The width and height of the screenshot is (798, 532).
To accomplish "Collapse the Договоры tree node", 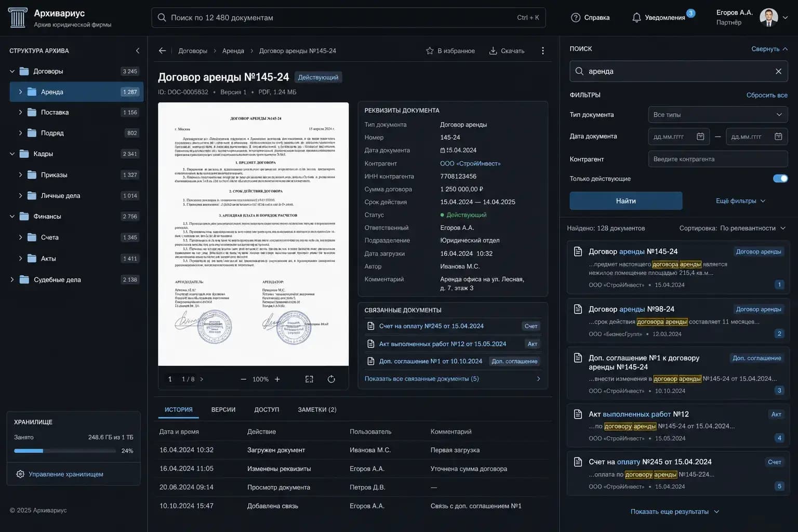I will click(x=12, y=71).
